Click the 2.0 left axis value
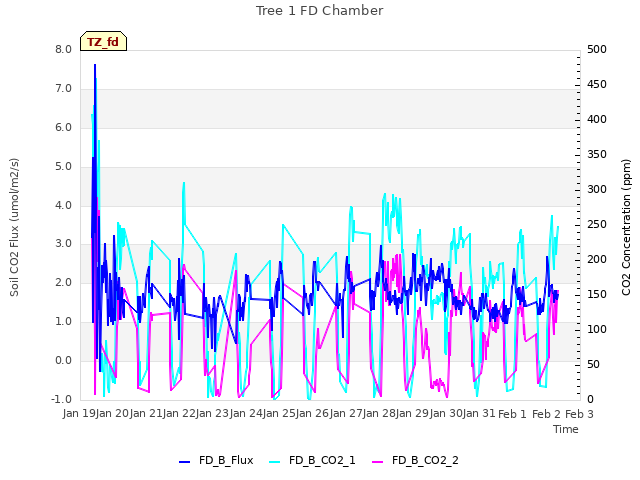 pyautogui.click(x=64, y=282)
